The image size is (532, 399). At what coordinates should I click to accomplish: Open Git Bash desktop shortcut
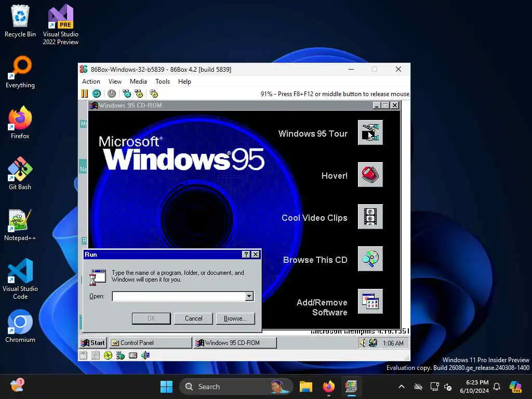20,174
